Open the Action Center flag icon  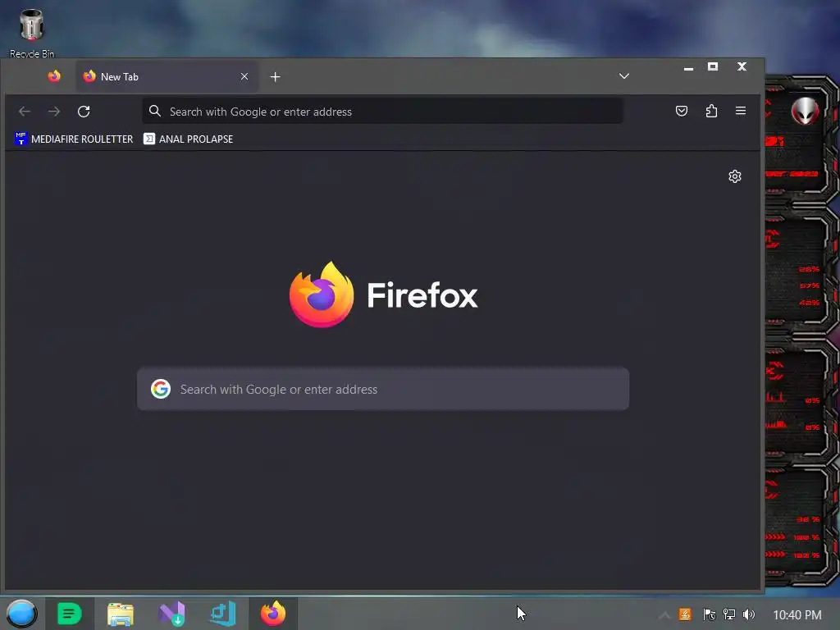[x=710, y=614]
